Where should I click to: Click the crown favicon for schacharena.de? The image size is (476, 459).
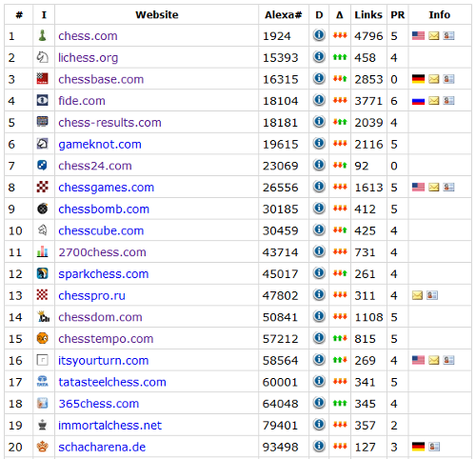(43, 447)
